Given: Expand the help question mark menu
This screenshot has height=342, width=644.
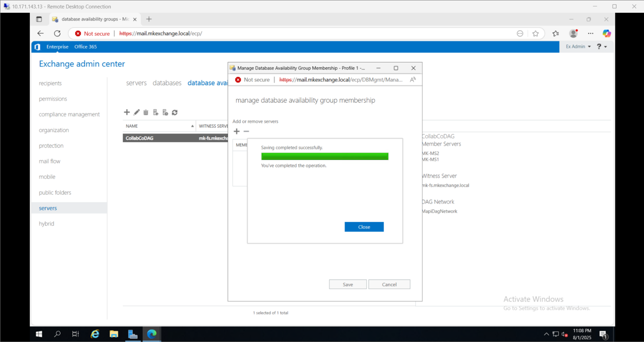Looking at the screenshot, I should tap(602, 47).
